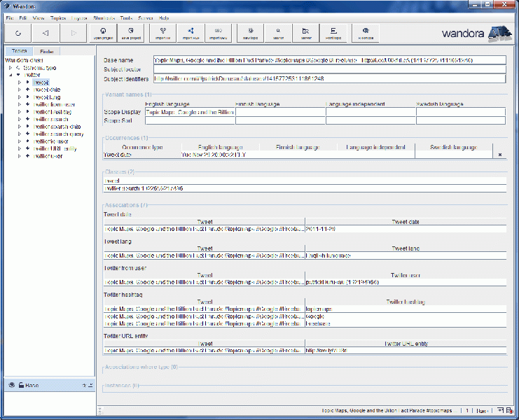Click the panel menu arrow icon in status bar
This screenshot has width=519, height=420.
coord(500,410)
